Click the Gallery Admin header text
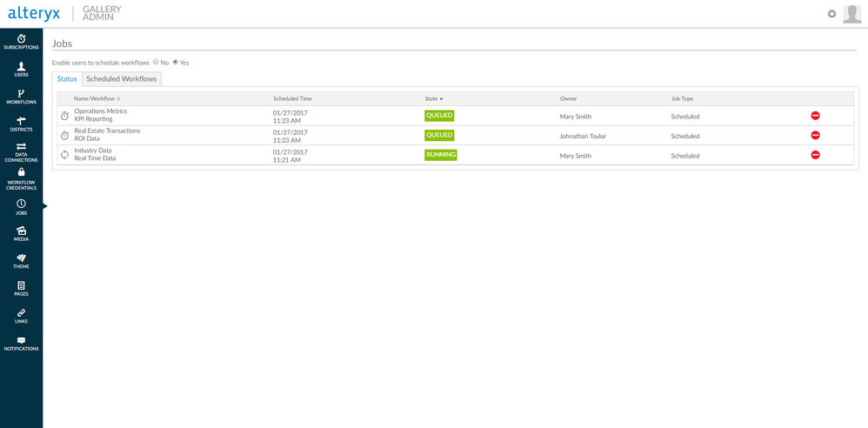This screenshot has height=428, width=868. [x=102, y=13]
